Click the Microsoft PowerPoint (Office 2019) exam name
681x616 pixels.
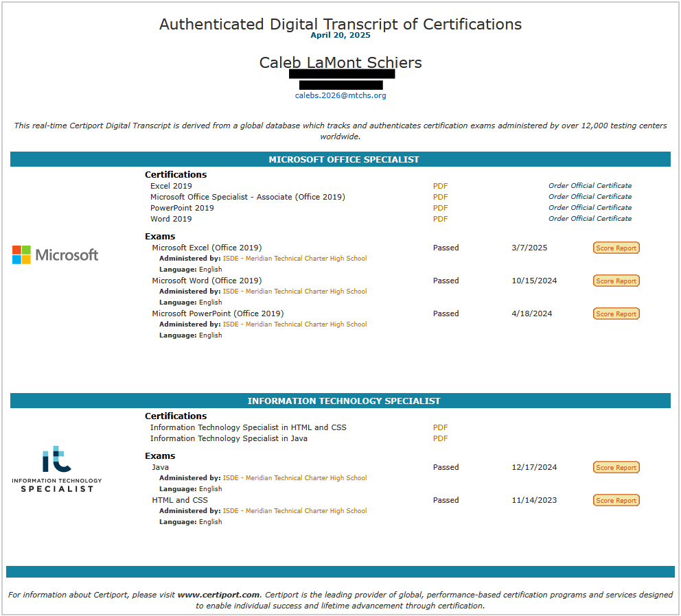218,314
